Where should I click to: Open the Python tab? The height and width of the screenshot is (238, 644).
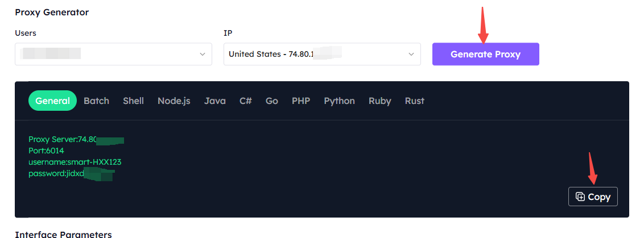tap(339, 101)
